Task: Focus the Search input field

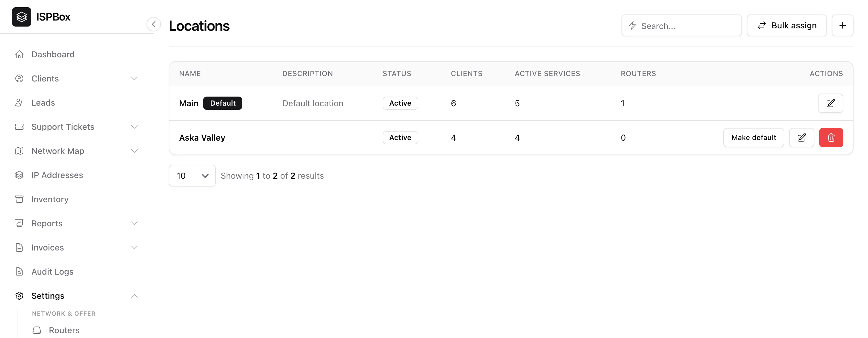Action: 681,25
